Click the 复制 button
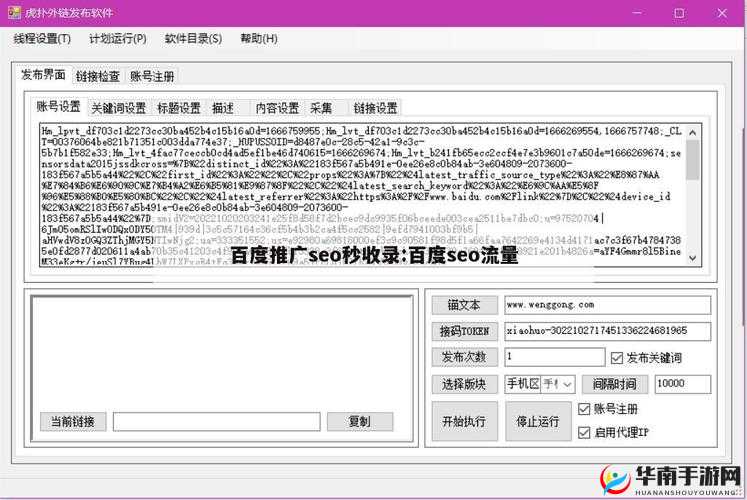Image resolution: width=747 pixels, height=500 pixels. click(360, 422)
